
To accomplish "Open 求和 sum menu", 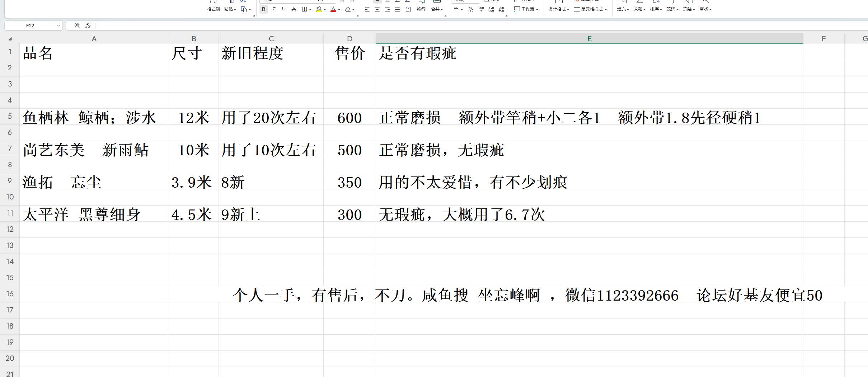I will (639, 9).
